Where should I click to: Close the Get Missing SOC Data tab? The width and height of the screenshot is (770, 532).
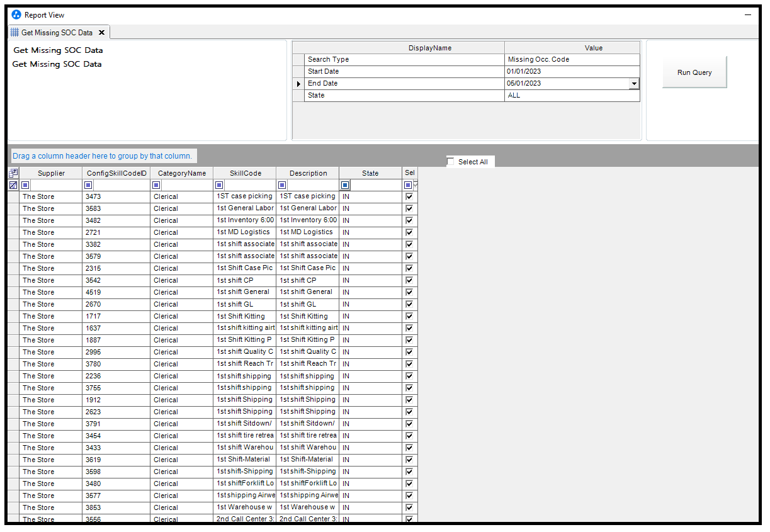tap(101, 33)
